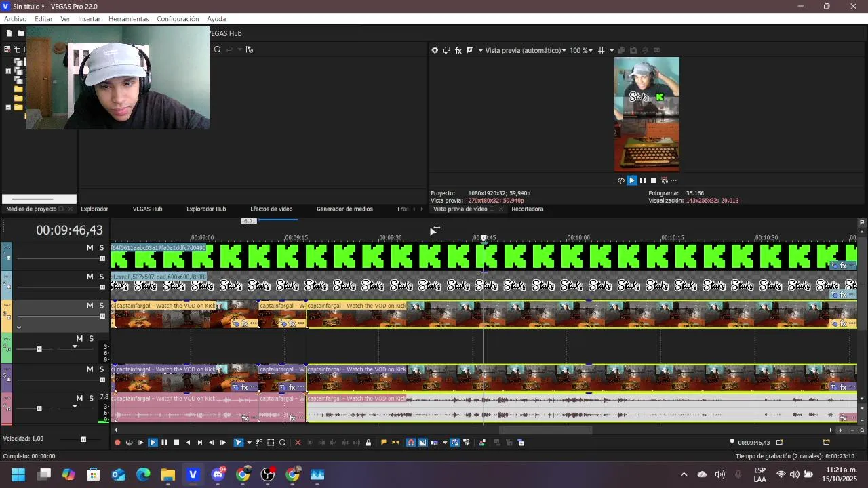
Task: Toggle loop playback in timeline transport bar
Action: 129,443
